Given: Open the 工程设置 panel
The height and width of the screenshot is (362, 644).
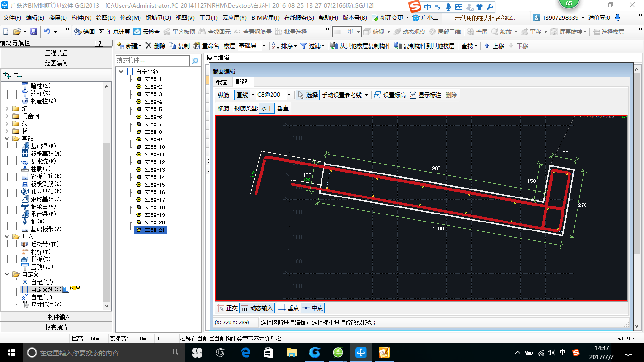Looking at the screenshot, I should pos(56,53).
